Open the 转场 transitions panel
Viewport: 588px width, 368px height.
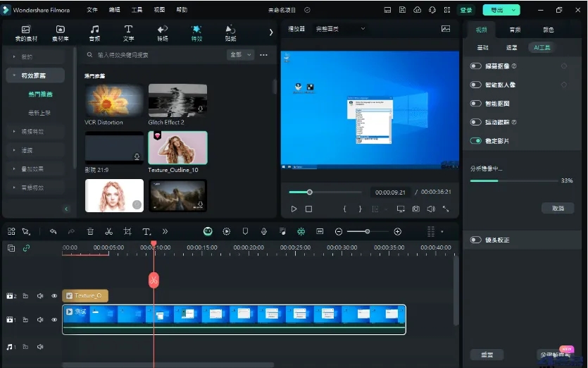(163, 33)
